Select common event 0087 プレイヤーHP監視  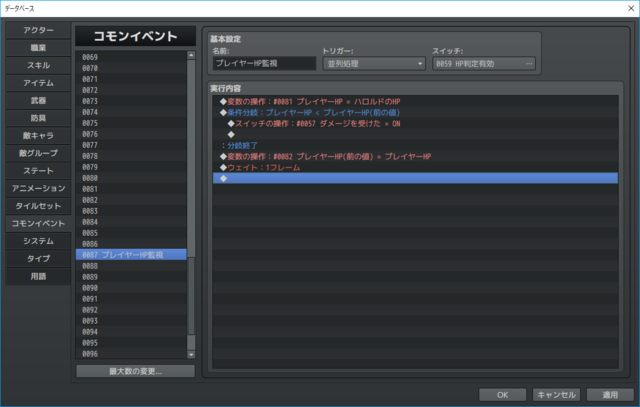pyautogui.click(x=131, y=255)
